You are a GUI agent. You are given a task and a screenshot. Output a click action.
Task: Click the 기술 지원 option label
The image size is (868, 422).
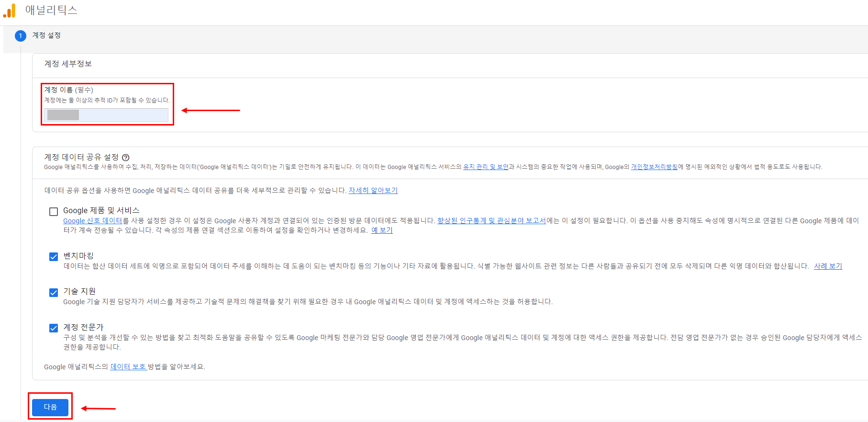click(x=79, y=291)
